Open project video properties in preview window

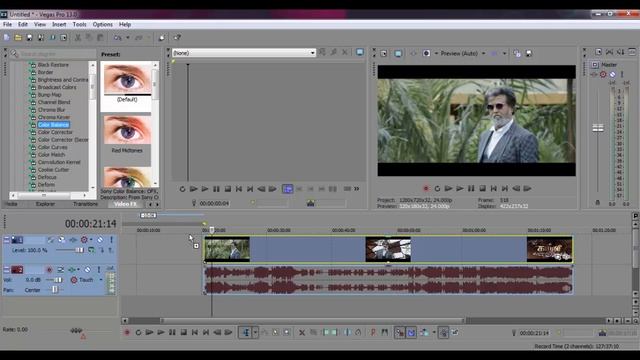click(x=384, y=53)
